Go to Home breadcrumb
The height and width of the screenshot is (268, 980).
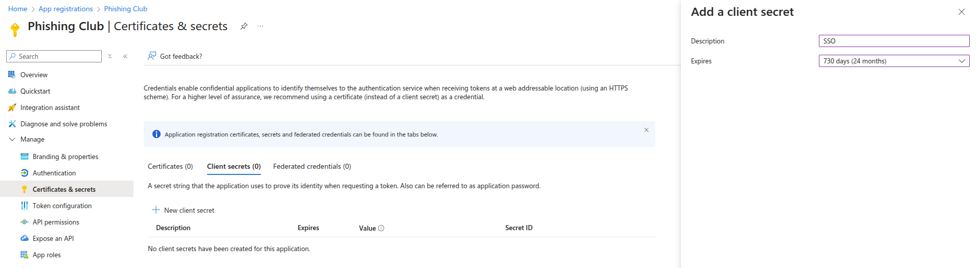[18, 9]
